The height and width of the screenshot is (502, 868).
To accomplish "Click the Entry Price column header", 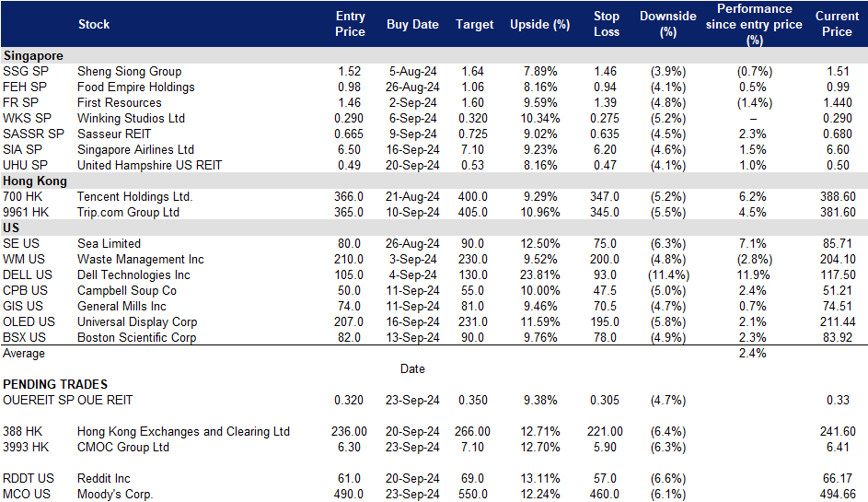I will click(350, 24).
